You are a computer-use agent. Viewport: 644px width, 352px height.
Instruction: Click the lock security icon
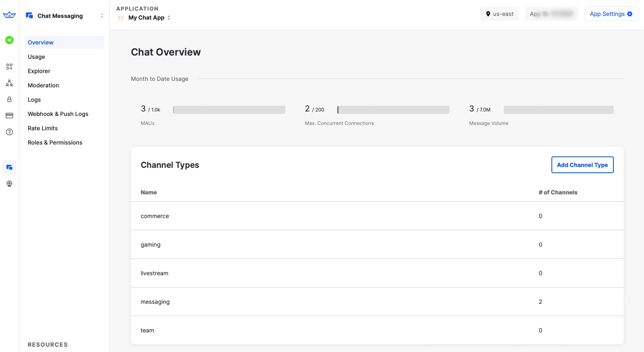coord(9,99)
